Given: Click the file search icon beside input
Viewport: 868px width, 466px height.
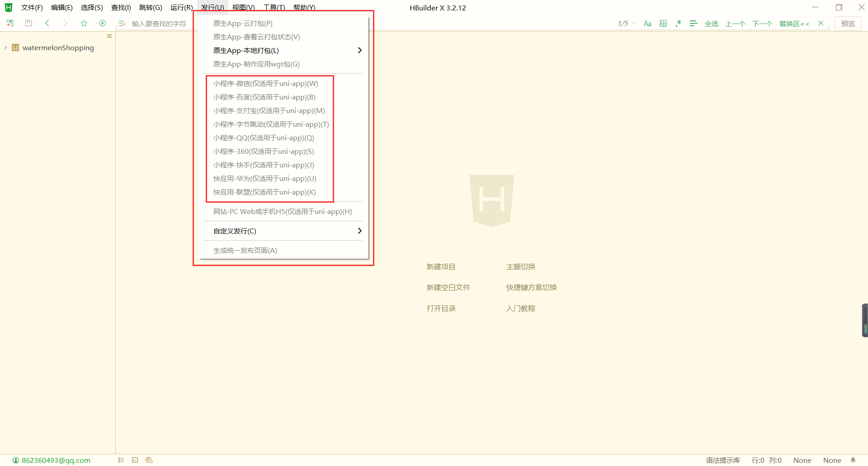Looking at the screenshot, I should 122,24.
